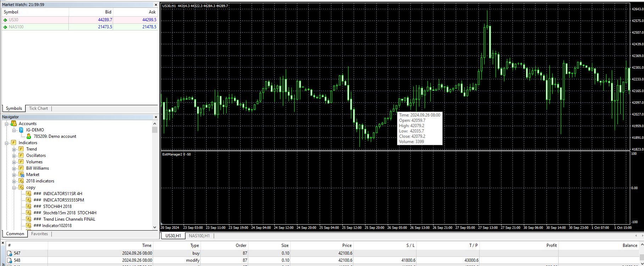Click the green arrow icon beside US30
The width and height of the screenshot is (644, 266).
5,20
